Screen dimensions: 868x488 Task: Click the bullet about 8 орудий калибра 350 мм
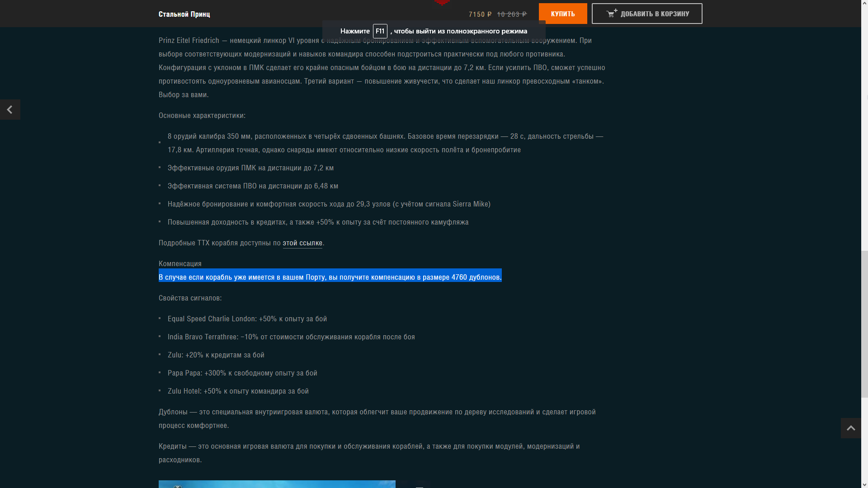[x=386, y=143]
